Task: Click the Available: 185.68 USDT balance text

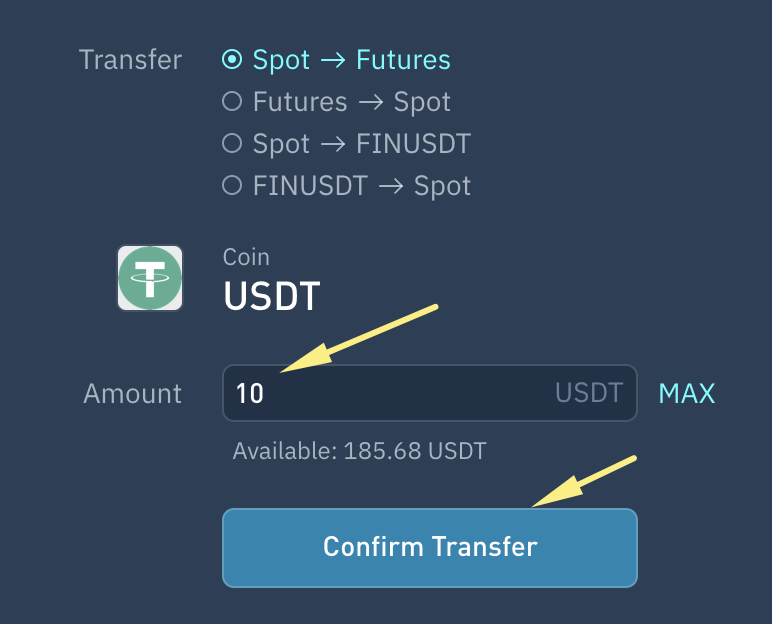Action: click(x=359, y=451)
